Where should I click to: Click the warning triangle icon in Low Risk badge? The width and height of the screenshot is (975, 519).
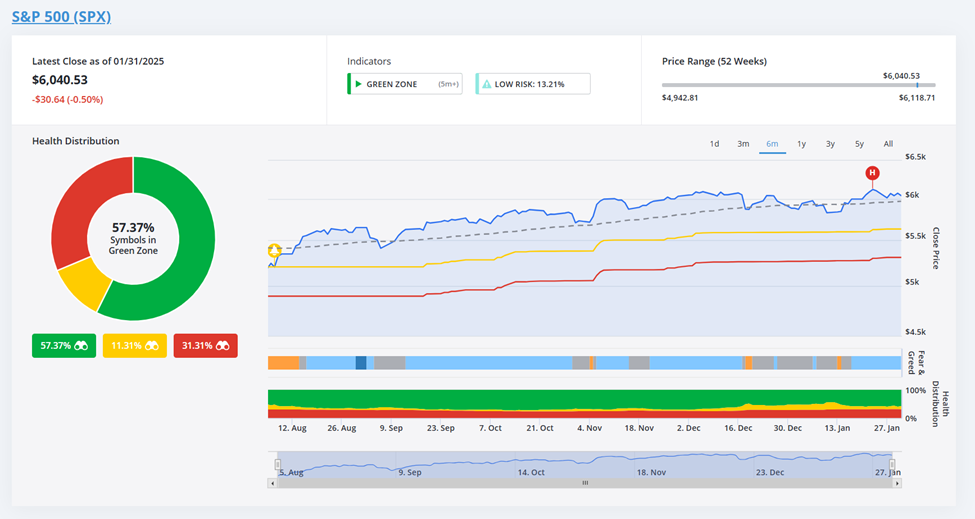tap(486, 84)
